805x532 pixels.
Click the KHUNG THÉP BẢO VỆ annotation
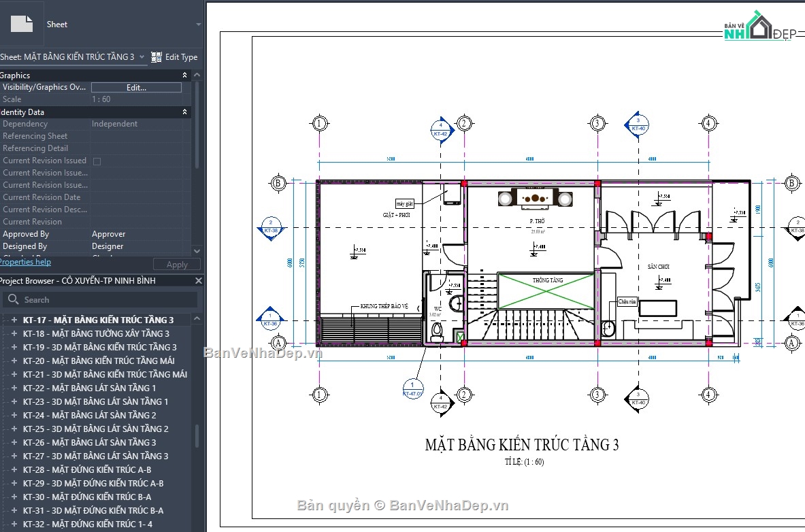tap(384, 306)
